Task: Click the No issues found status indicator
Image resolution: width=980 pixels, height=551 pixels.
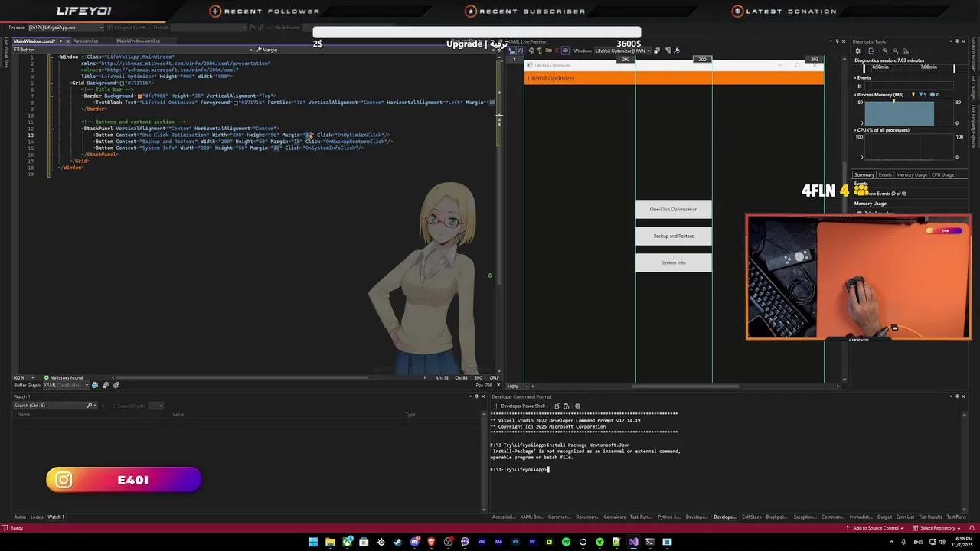Action: tap(64, 377)
